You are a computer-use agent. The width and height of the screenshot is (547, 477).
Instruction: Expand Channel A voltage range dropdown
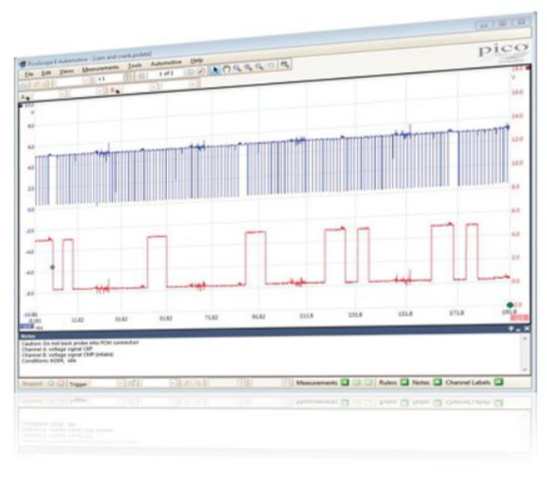pos(62,94)
